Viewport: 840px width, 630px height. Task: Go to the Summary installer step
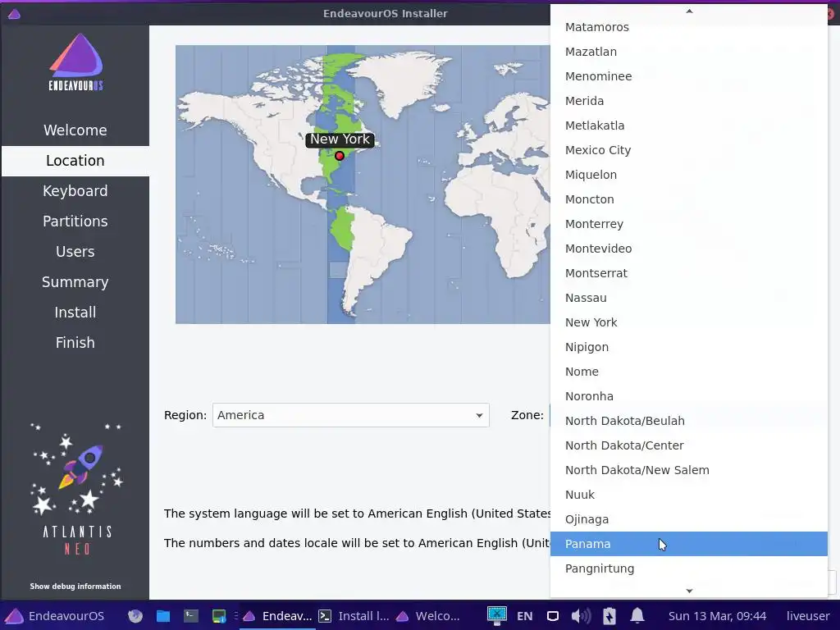pyautogui.click(x=75, y=282)
